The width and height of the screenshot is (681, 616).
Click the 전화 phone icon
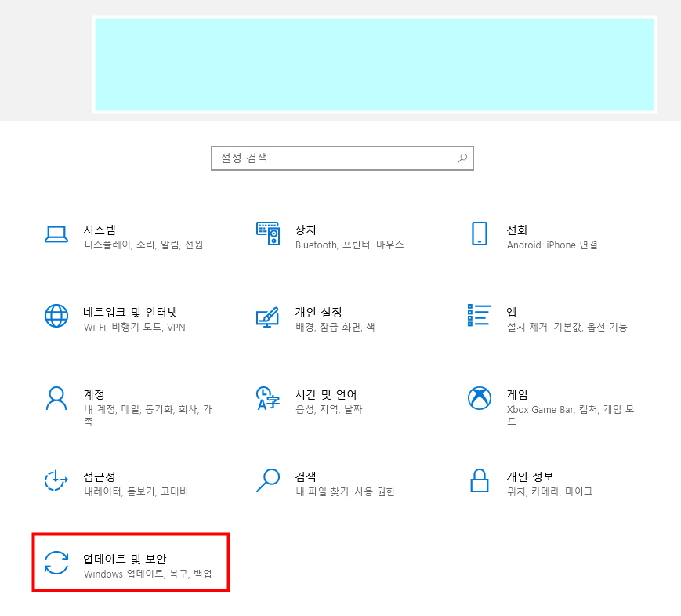[480, 234]
